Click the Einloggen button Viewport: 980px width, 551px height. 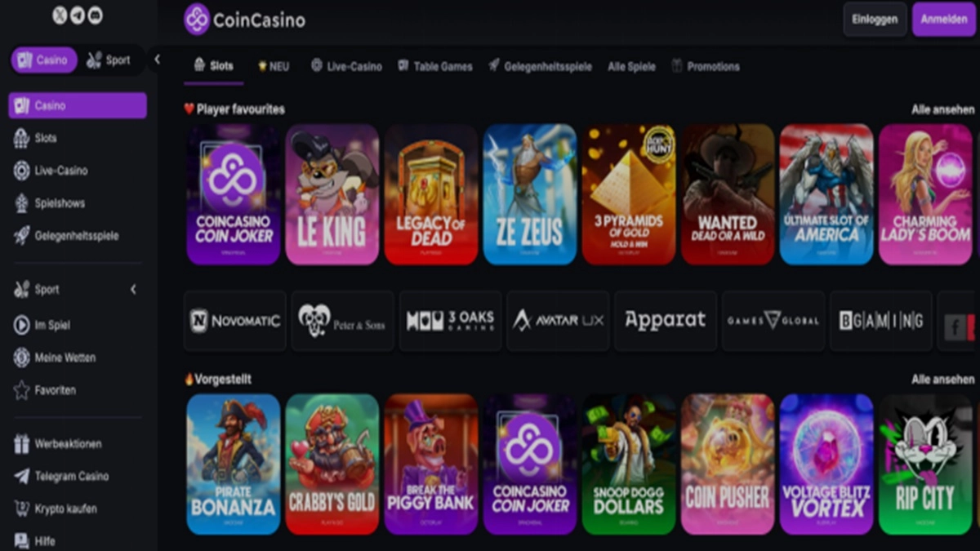pos(875,19)
